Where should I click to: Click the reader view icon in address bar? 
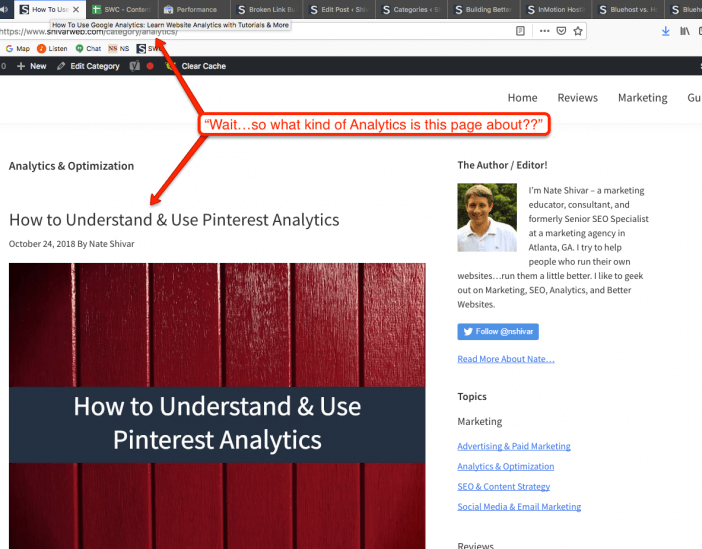(x=520, y=31)
